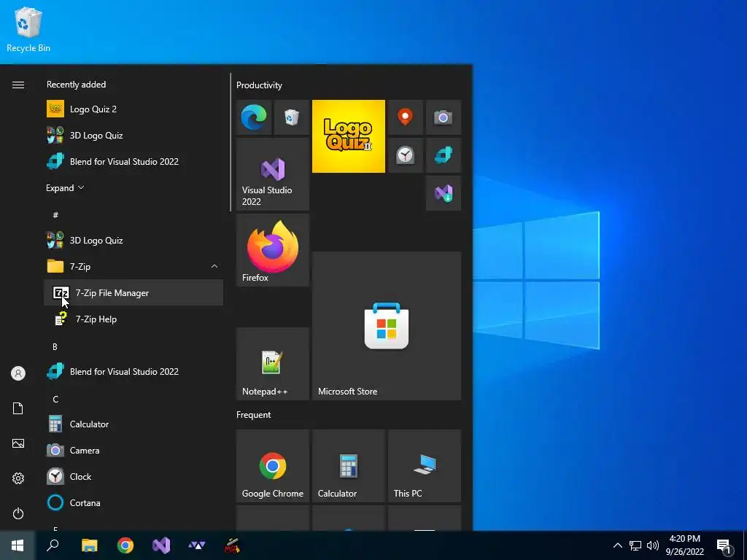Click the Productivity group title
Image resolution: width=747 pixels, height=560 pixels.
[x=259, y=85]
